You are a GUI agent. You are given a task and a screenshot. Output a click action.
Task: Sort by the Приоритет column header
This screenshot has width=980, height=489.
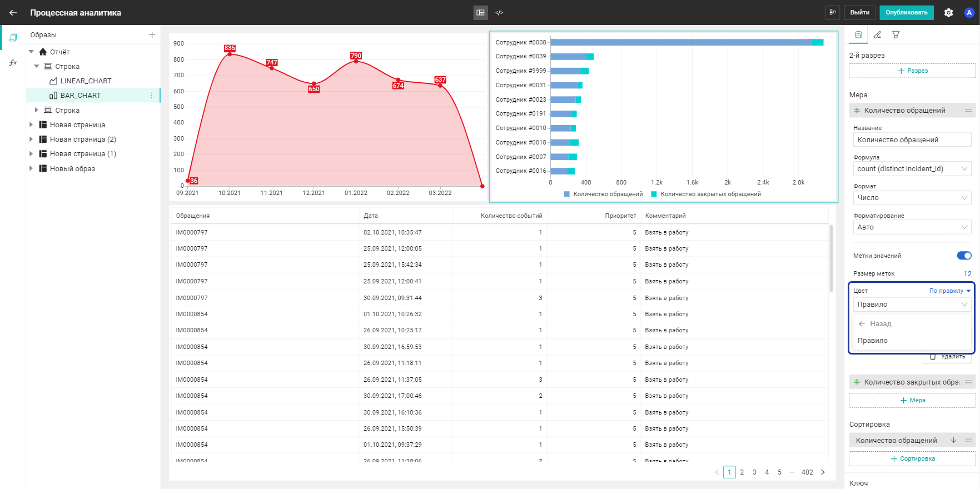[x=620, y=216]
